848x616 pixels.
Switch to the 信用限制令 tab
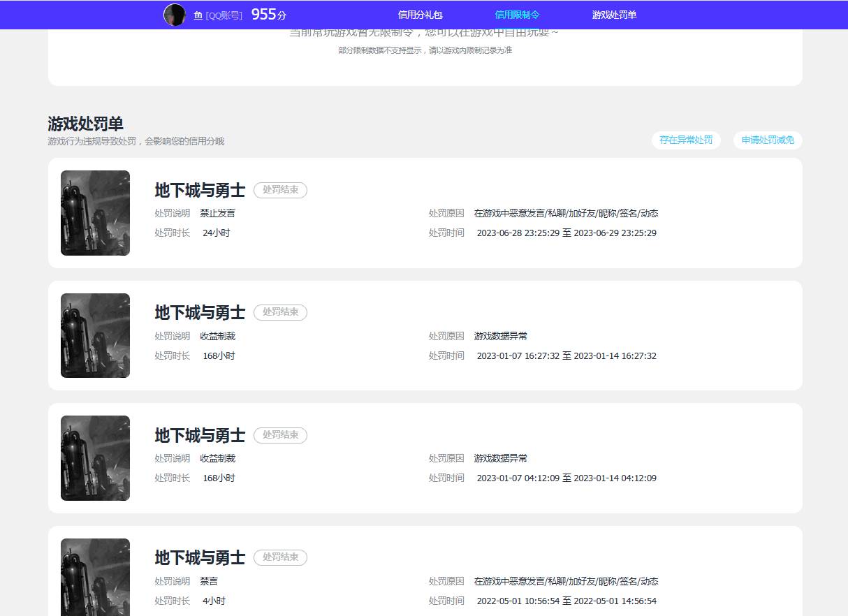coord(517,15)
